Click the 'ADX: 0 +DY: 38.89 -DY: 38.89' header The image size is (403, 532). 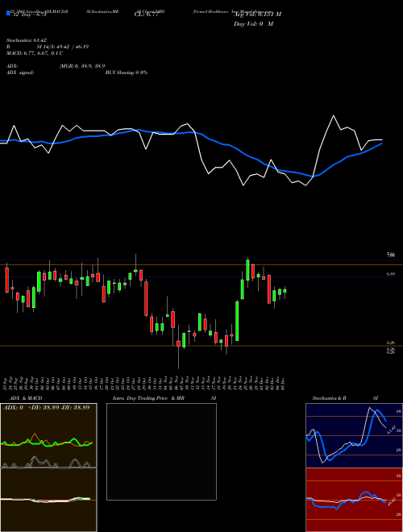point(46,408)
